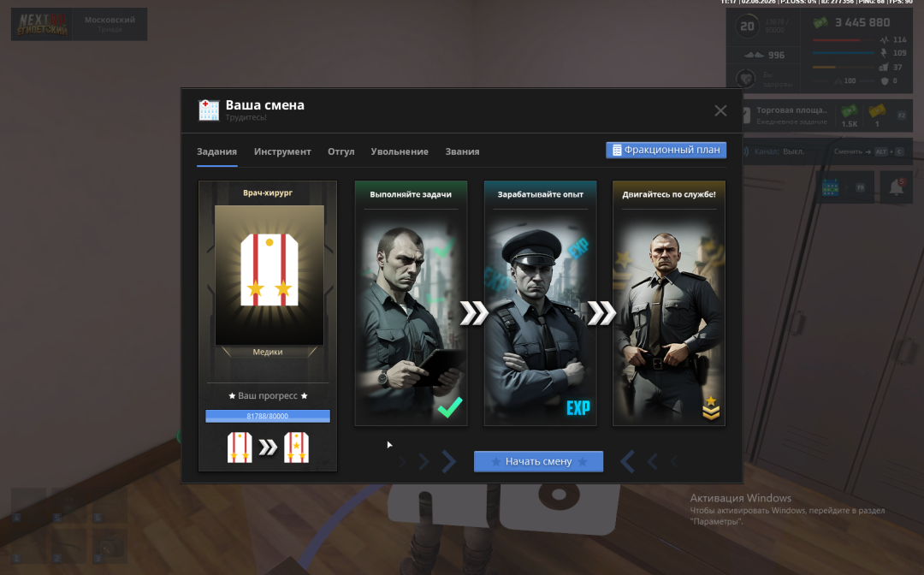The image size is (924, 575).
Task: Close the Ваша смена dialog
Action: (x=720, y=110)
